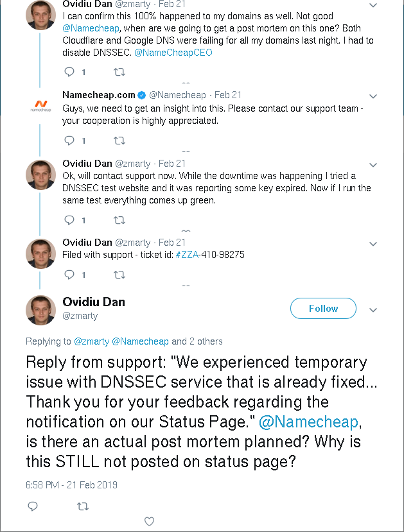Viewport: 404px width, 532px height.
Task: Click the reply icon on the ticket-id tweet
Action: click(x=69, y=275)
